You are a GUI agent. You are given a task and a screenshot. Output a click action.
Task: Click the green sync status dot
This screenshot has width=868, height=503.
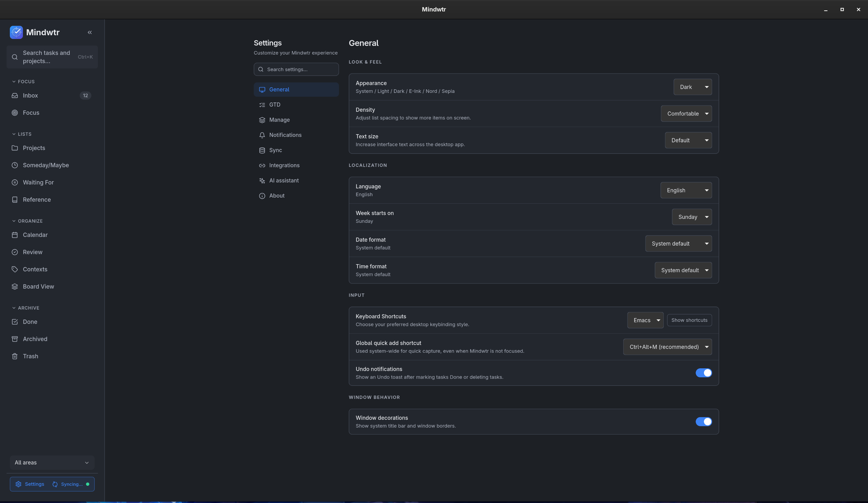point(87,484)
